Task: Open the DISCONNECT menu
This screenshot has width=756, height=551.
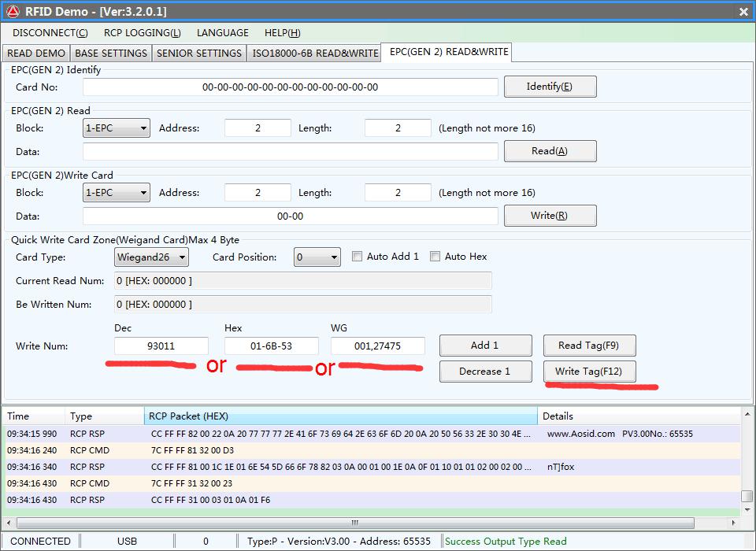Action: (x=50, y=33)
